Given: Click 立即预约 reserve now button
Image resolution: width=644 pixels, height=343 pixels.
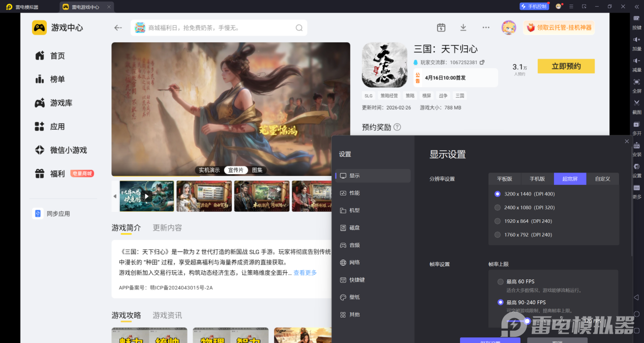Looking at the screenshot, I should click(x=566, y=66).
